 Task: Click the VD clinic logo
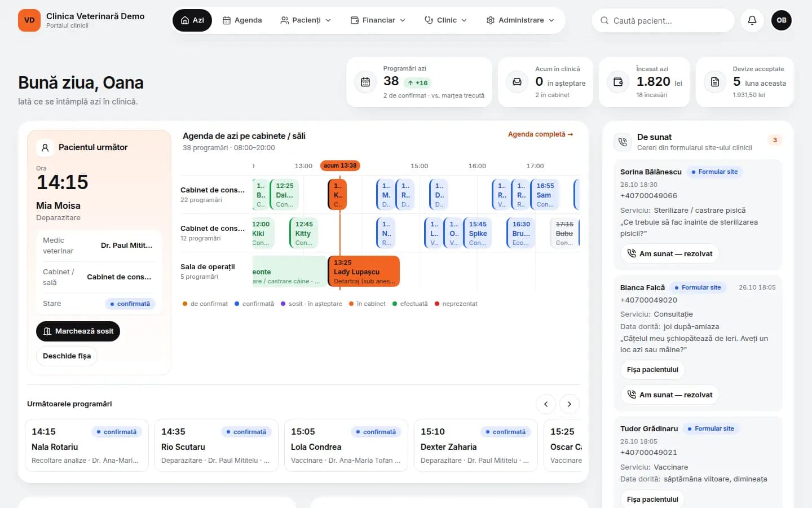[x=29, y=20]
